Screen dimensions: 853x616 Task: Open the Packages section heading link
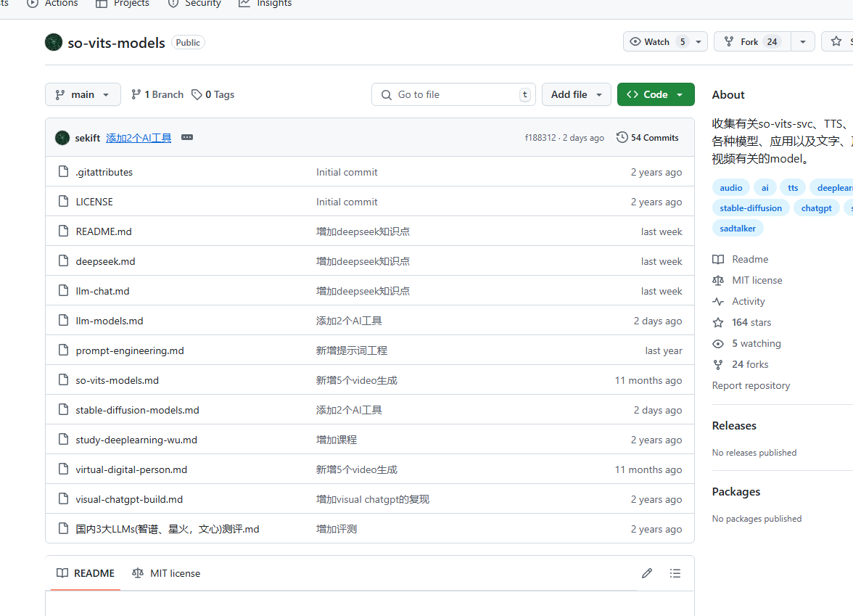736,491
